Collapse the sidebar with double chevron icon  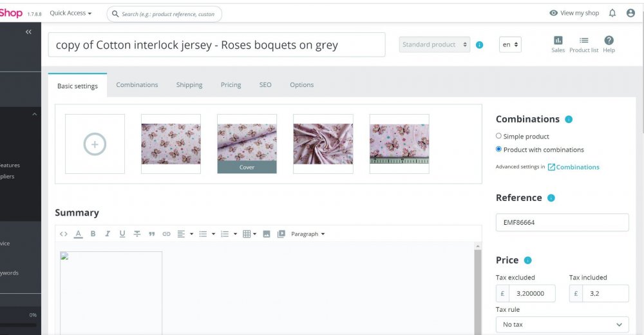click(x=28, y=32)
